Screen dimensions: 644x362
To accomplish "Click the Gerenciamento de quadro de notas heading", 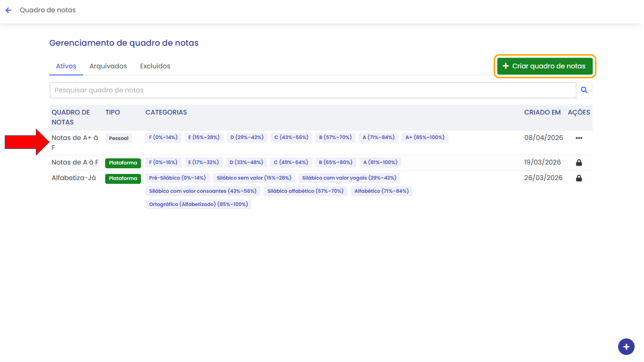I will point(124,43).
